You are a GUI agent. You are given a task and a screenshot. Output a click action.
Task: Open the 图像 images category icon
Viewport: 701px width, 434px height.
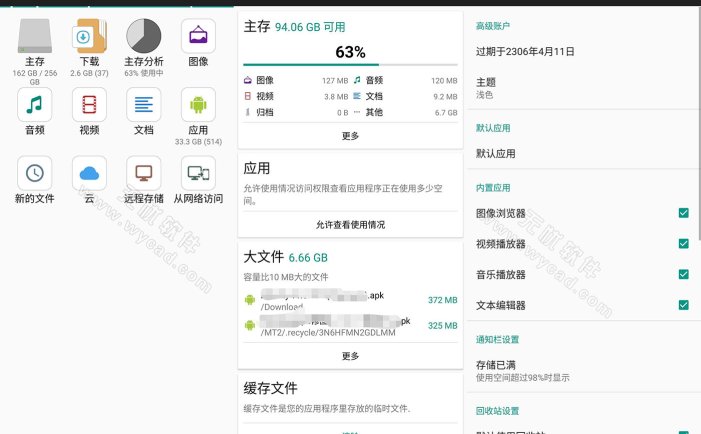(x=198, y=36)
